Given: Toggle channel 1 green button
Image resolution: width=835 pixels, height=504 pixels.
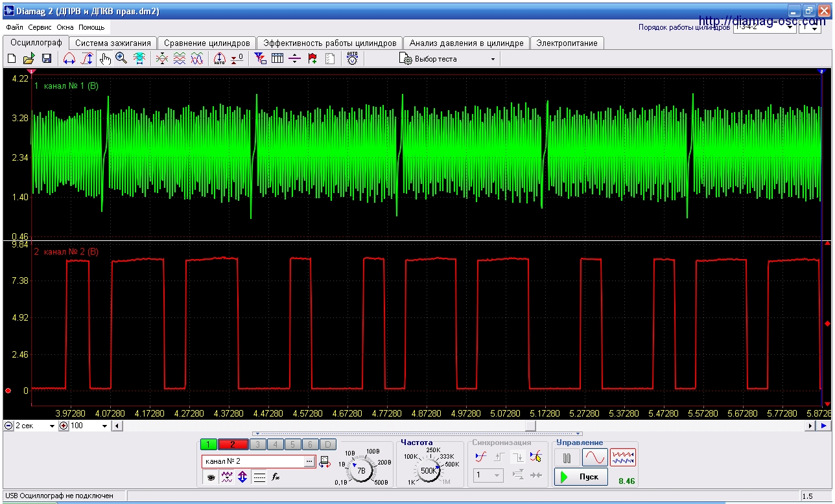Looking at the screenshot, I should click(x=209, y=444).
